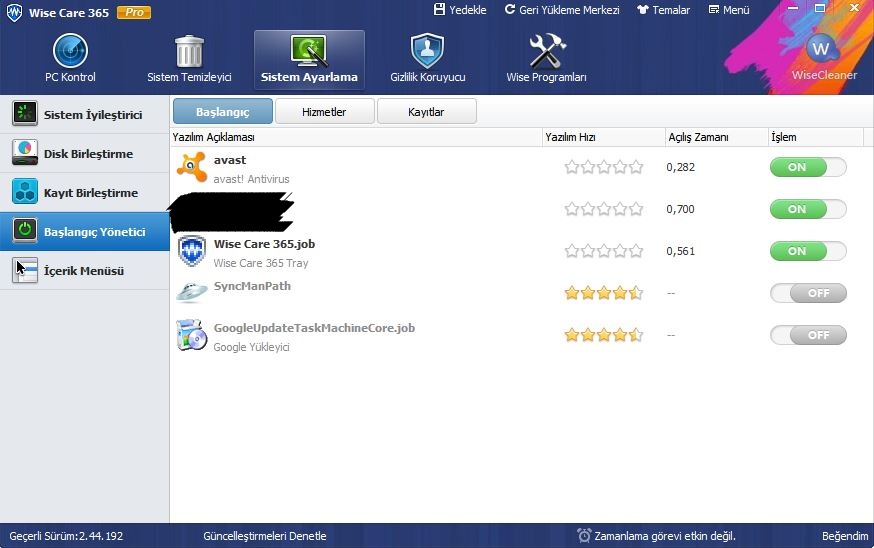Click Google Yükleyici description text
874x548 pixels.
251,347
